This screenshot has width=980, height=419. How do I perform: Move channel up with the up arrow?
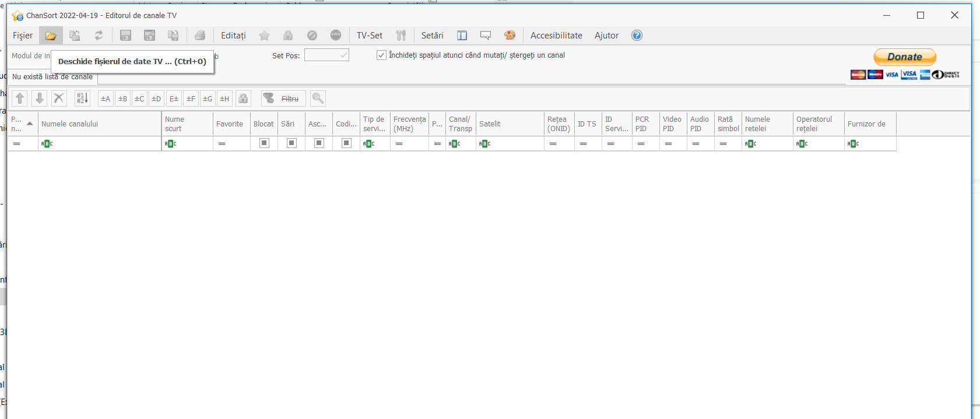coord(20,98)
